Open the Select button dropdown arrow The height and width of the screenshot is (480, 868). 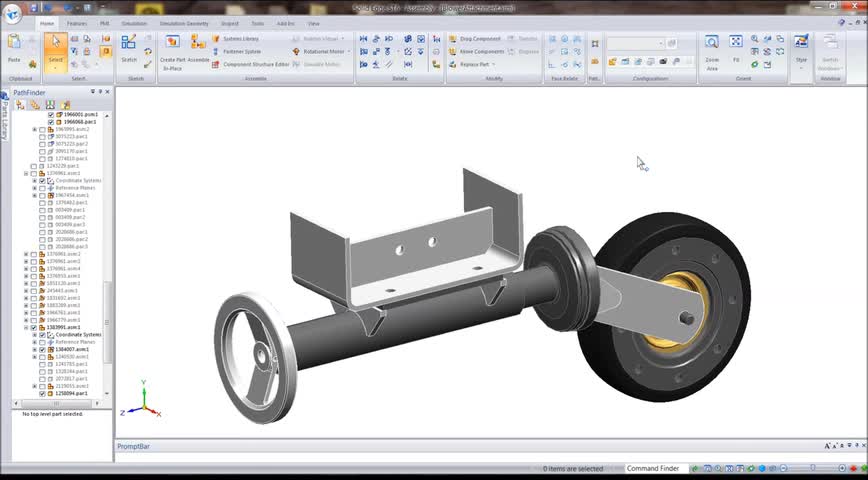click(x=56, y=68)
